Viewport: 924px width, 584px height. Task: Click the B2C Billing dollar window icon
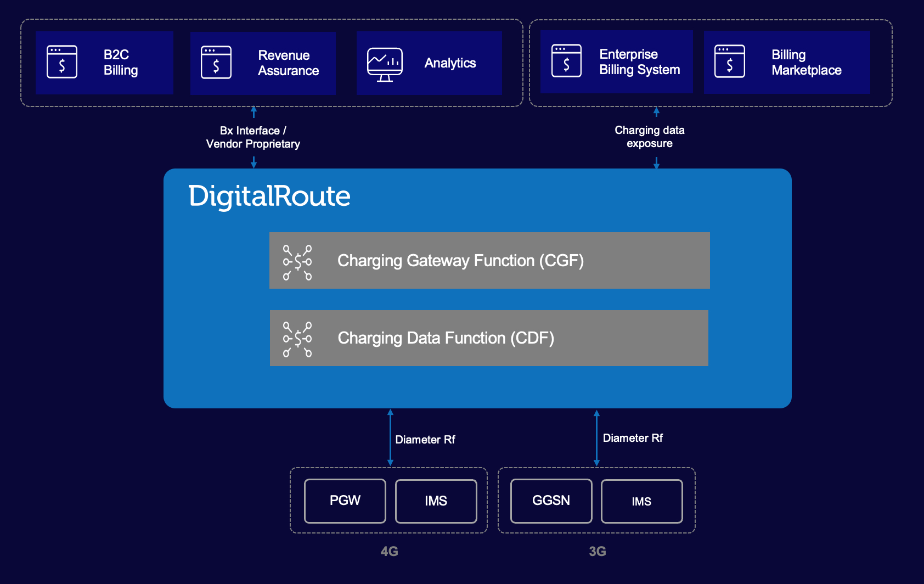click(x=62, y=62)
